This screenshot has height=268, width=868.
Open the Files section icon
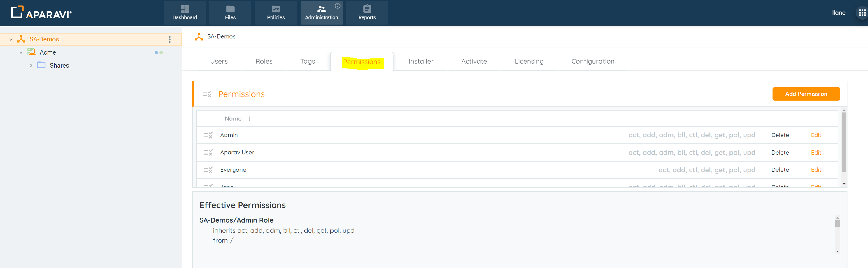pos(230,9)
